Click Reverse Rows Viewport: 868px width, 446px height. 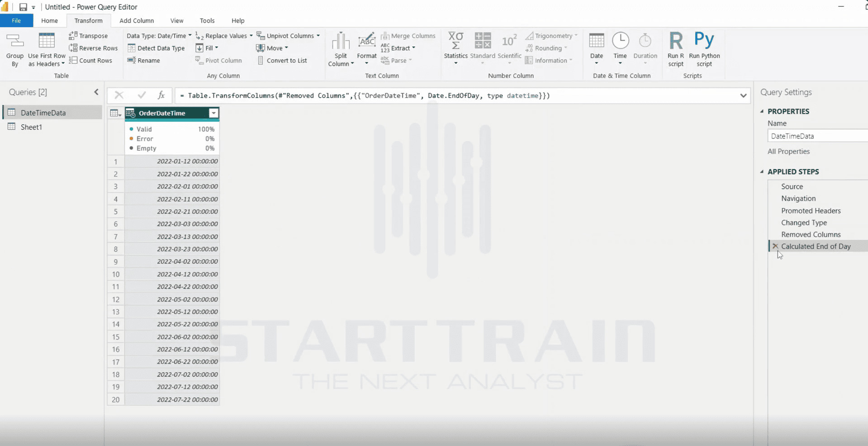click(93, 48)
